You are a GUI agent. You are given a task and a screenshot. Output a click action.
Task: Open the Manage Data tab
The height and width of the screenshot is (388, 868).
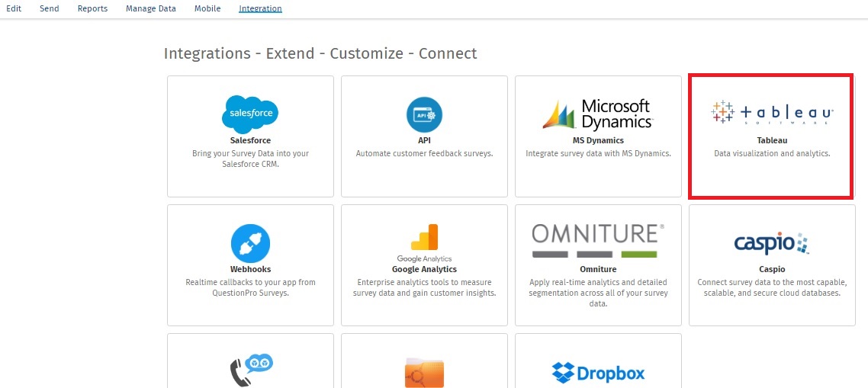point(150,9)
